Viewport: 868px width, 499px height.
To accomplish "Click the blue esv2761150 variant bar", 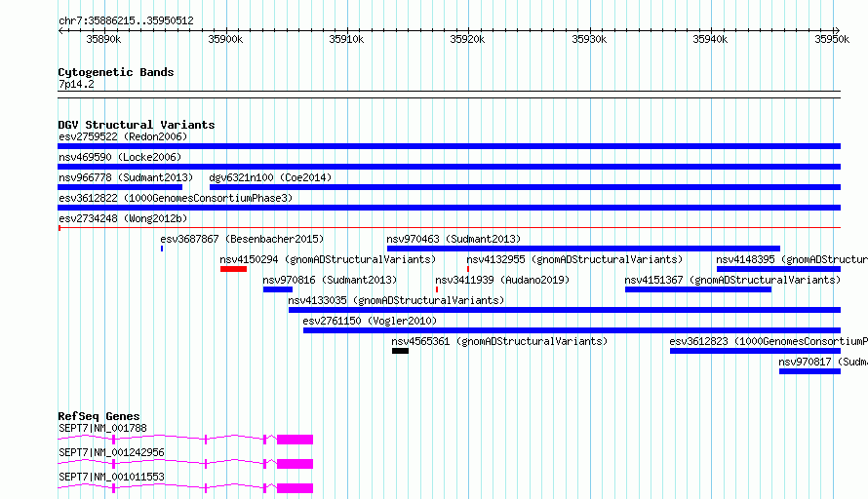I will pyautogui.click(x=572, y=330).
